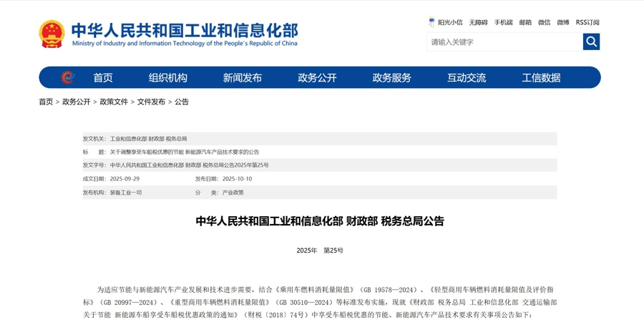This screenshot has height=322, width=644.
Task: Click the red swirl icon in navigation bar
Action: tap(67, 77)
